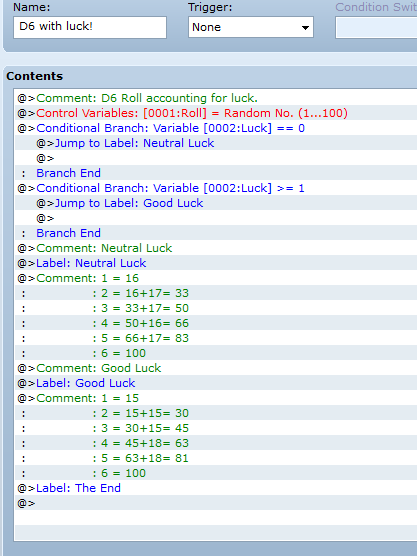This screenshot has height=556, width=417.
Task: Select the '3 = 33+17= 50' comment row
Action: coord(216,308)
